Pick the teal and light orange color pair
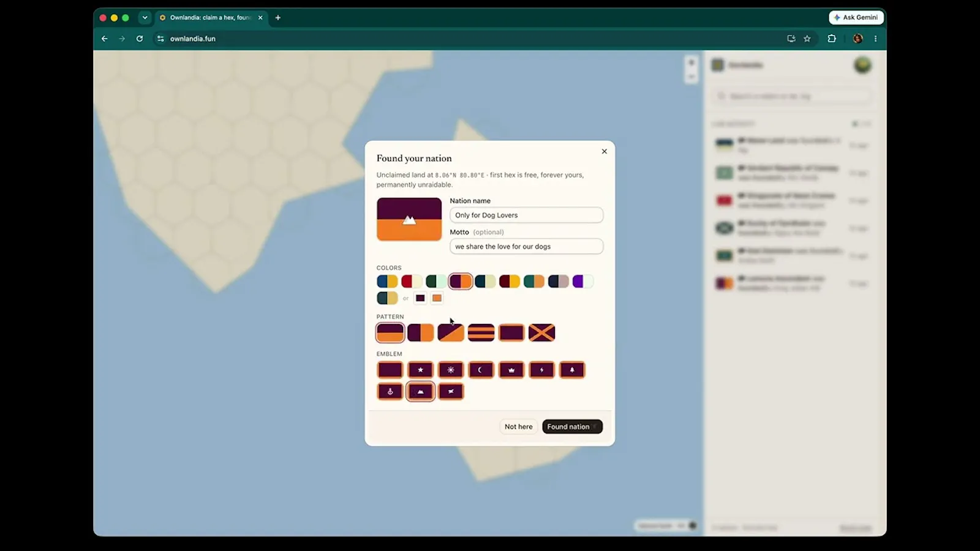The image size is (980, 551). pos(534,282)
